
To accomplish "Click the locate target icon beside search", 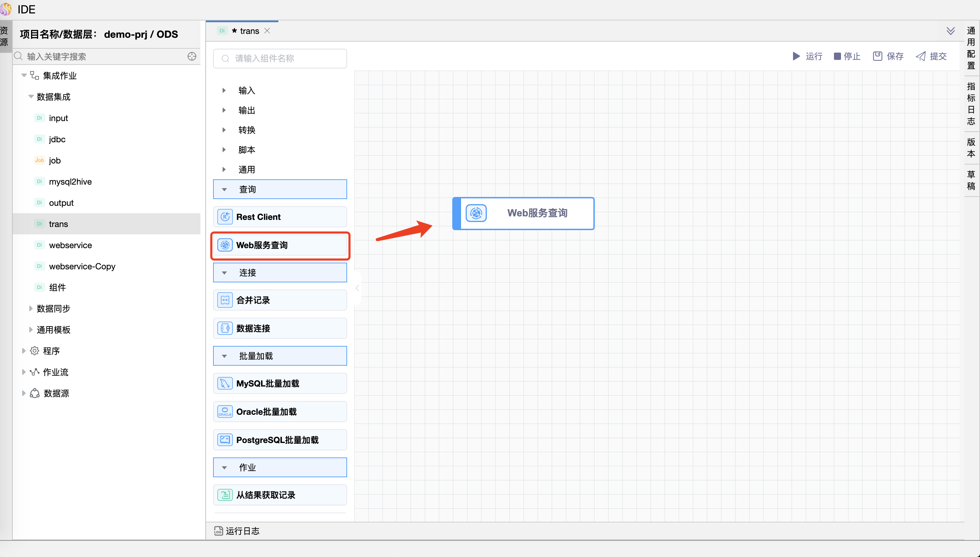I will point(192,56).
